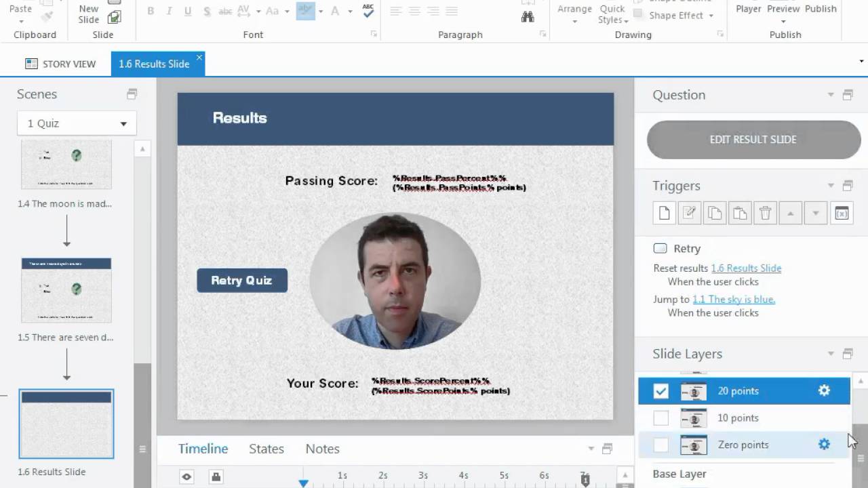
Task: Collapse the Slide Layers panel arrow
Action: (831, 354)
